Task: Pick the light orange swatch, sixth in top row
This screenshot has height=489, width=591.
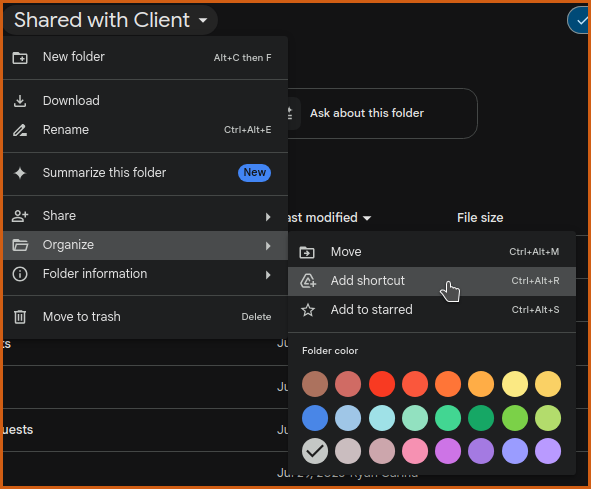Action: [x=481, y=384]
